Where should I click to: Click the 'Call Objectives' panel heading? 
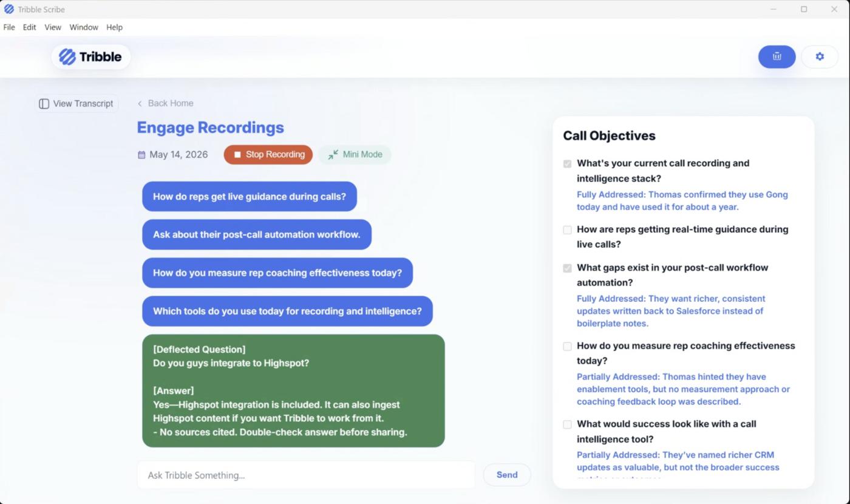tap(610, 136)
